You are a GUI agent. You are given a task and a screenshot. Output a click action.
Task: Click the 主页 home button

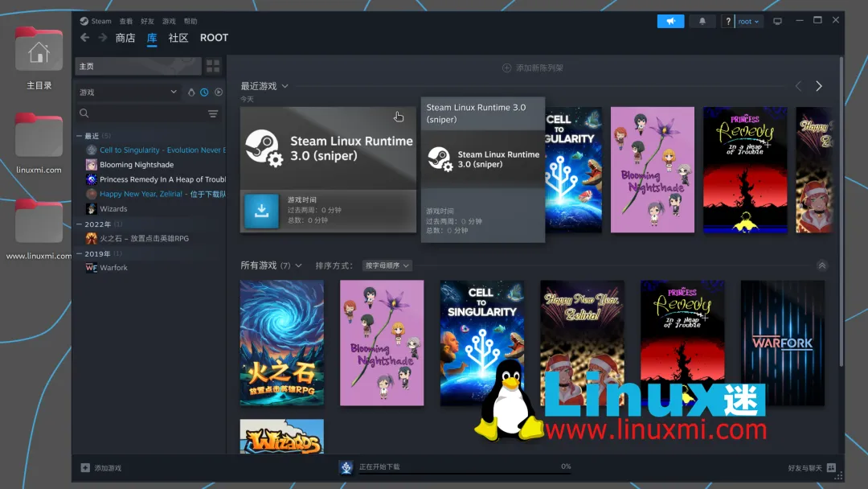pos(138,67)
